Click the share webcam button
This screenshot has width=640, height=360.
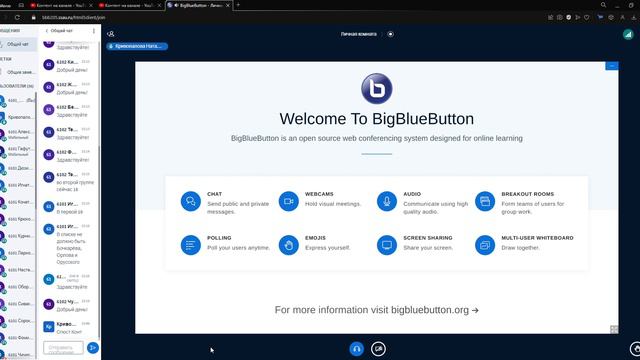(x=378, y=349)
